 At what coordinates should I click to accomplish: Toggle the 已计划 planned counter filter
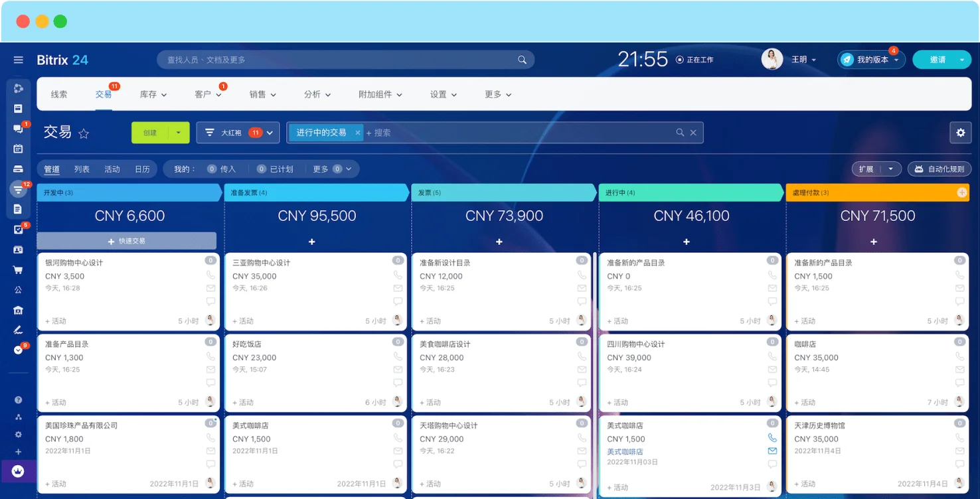click(275, 169)
